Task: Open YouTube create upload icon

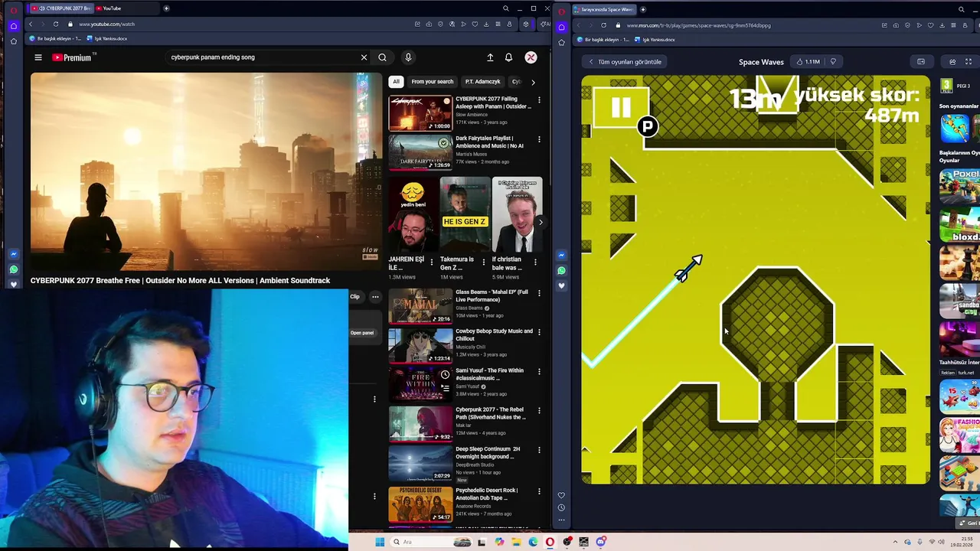Action: [490, 57]
